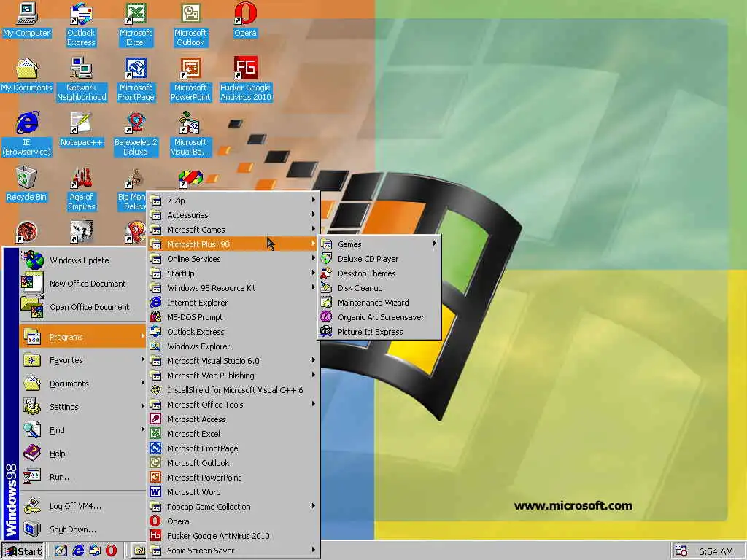
Task: Click the system tray scheduler icon
Action: (x=682, y=551)
